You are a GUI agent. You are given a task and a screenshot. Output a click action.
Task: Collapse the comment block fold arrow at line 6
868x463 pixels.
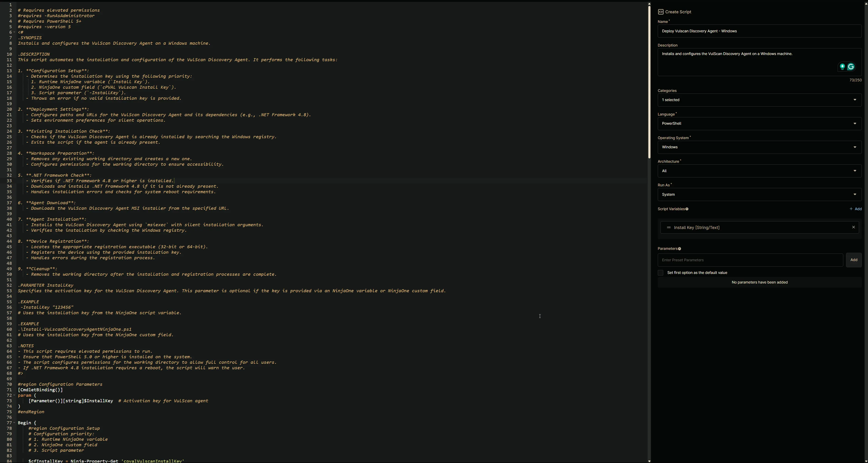pyautogui.click(x=14, y=32)
